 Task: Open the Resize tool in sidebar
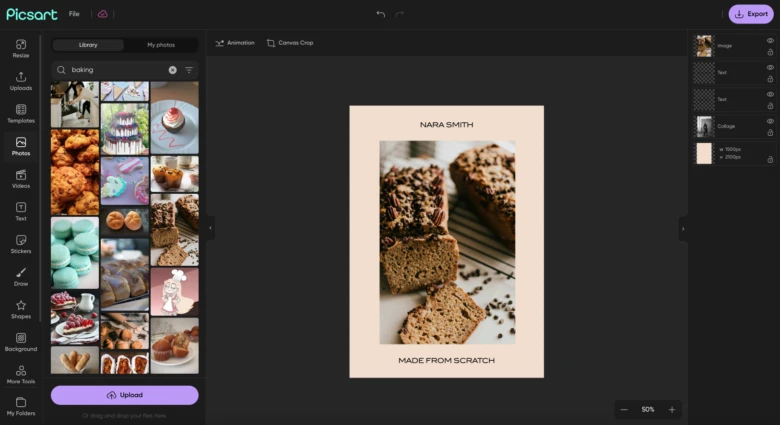pyautogui.click(x=20, y=48)
